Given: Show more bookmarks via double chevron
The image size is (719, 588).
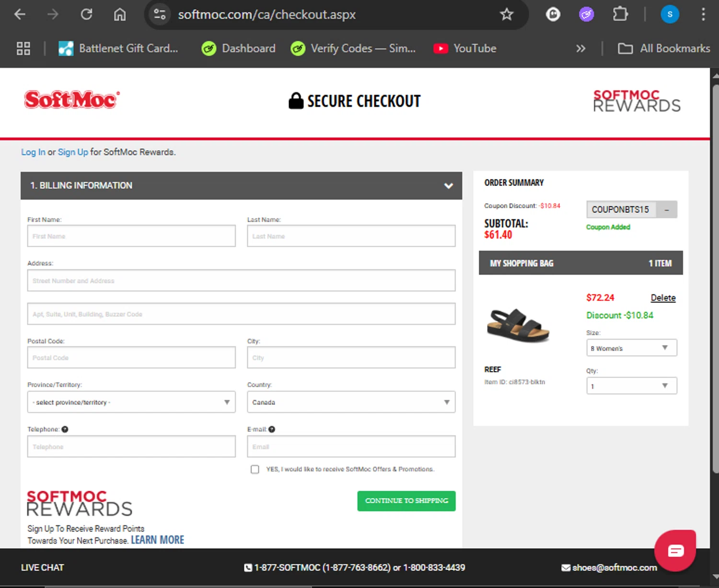Looking at the screenshot, I should point(580,48).
